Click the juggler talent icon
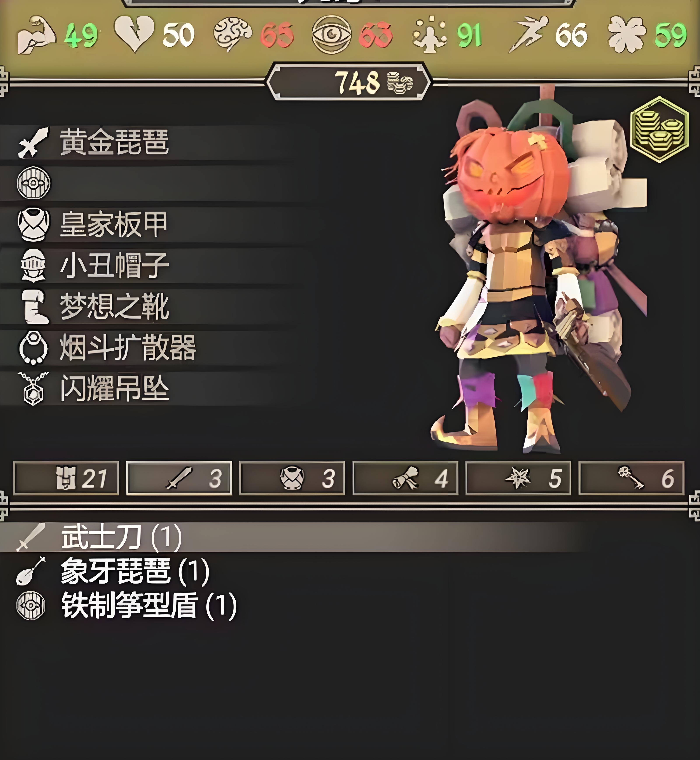This screenshot has width=700, height=760. 430,34
